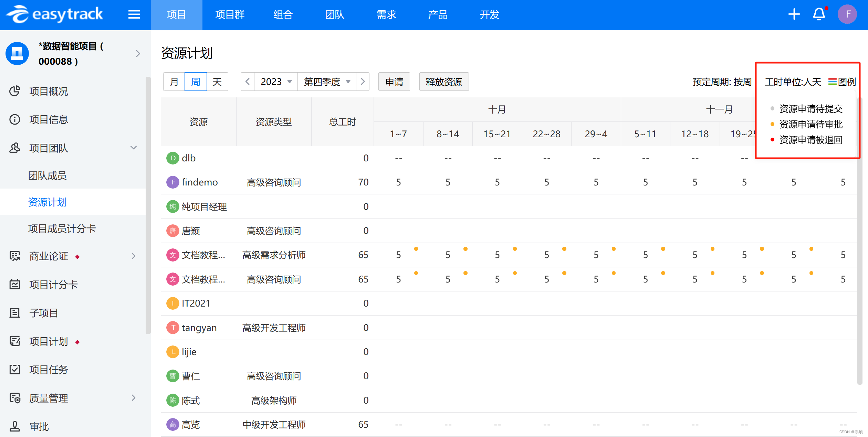Click lijie avatar icon
This screenshot has height=437, width=868.
click(173, 352)
